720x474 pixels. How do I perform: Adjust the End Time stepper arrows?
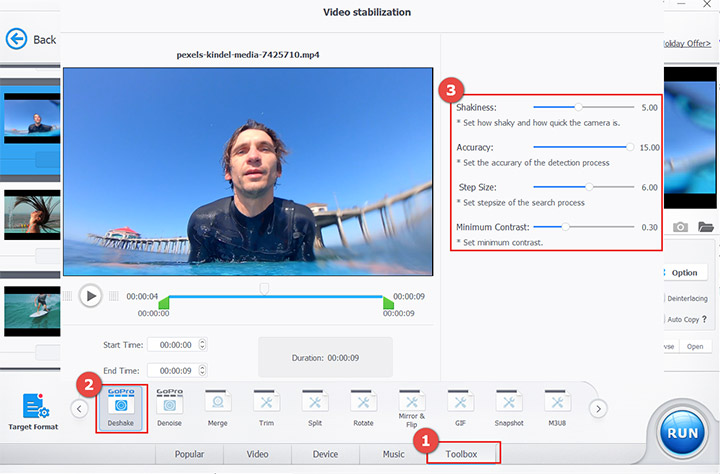pyautogui.click(x=202, y=370)
